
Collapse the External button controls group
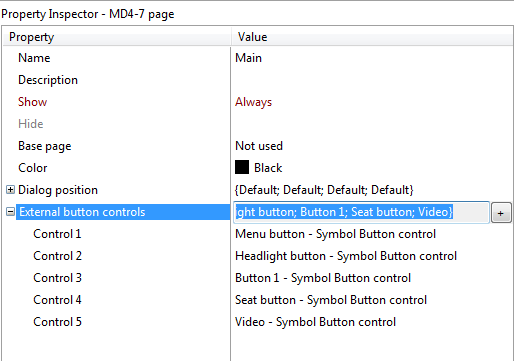point(10,212)
